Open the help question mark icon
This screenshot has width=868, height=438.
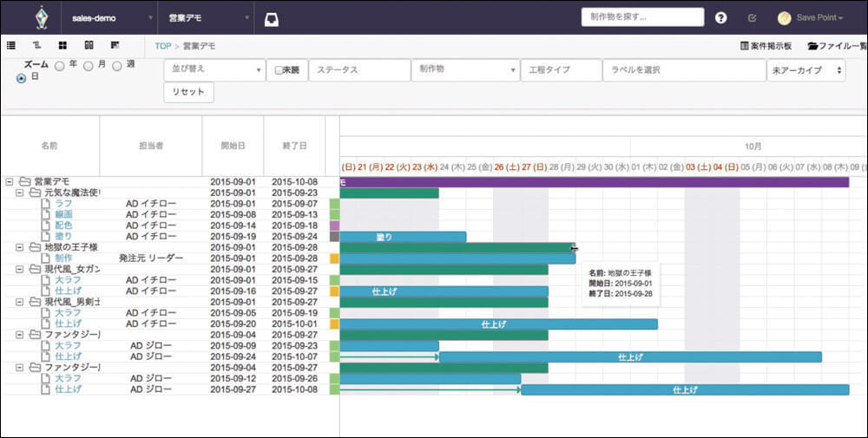[720, 17]
